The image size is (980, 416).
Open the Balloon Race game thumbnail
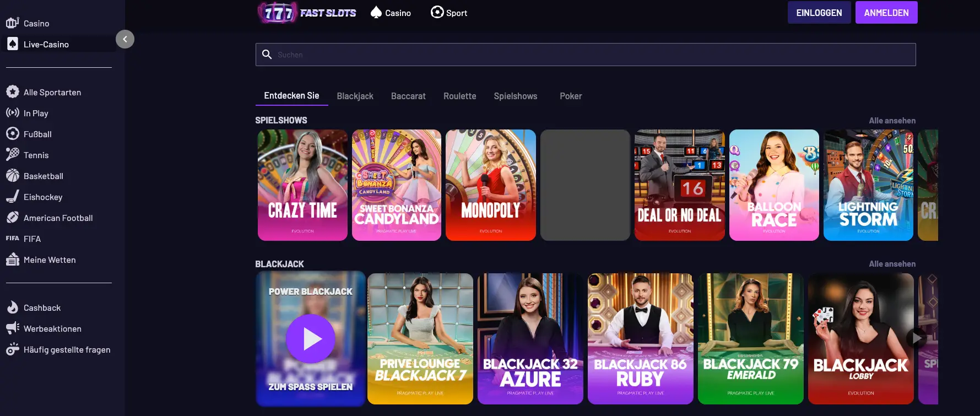pyautogui.click(x=774, y=185)
